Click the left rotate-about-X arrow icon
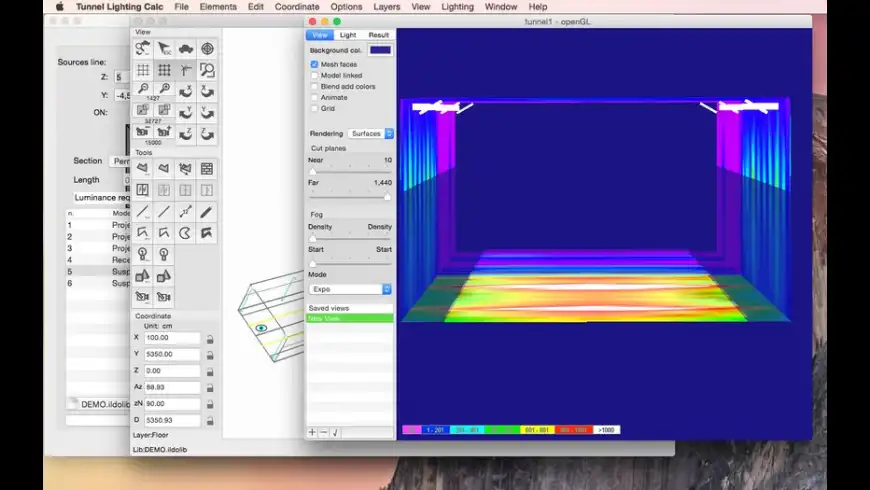 186,92
